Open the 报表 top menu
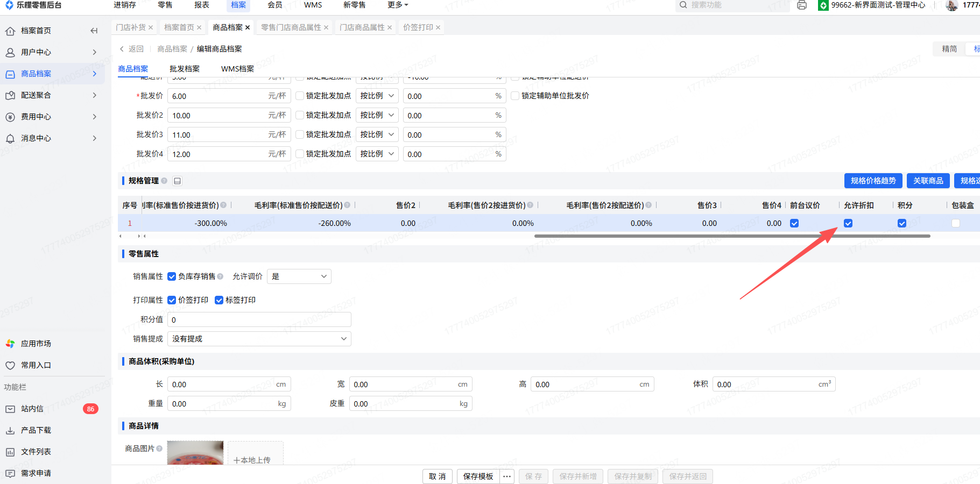 coord(202,5)
